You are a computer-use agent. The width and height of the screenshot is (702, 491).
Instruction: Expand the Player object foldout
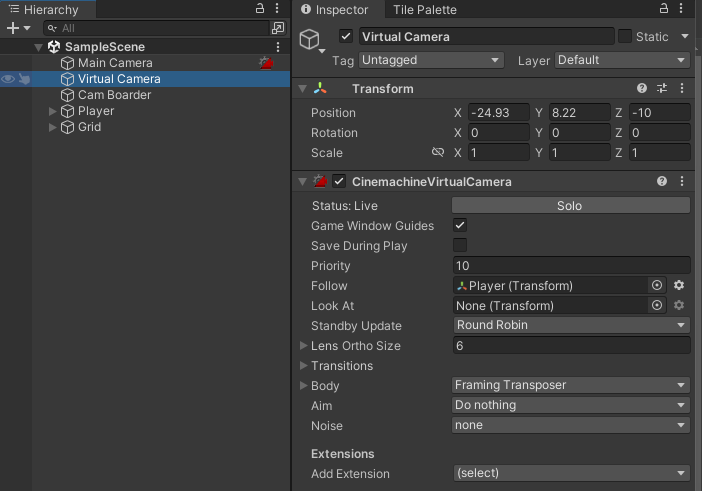[x=52, y=111]
